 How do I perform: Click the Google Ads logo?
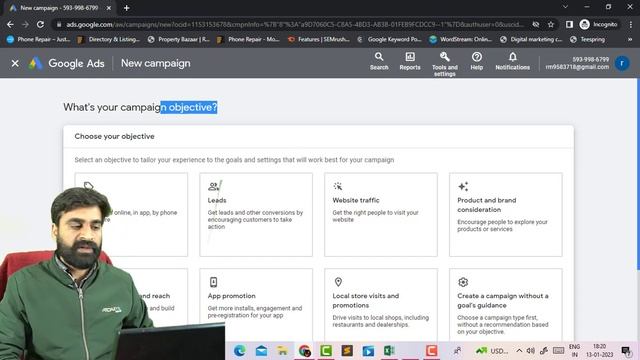(67, 63)
